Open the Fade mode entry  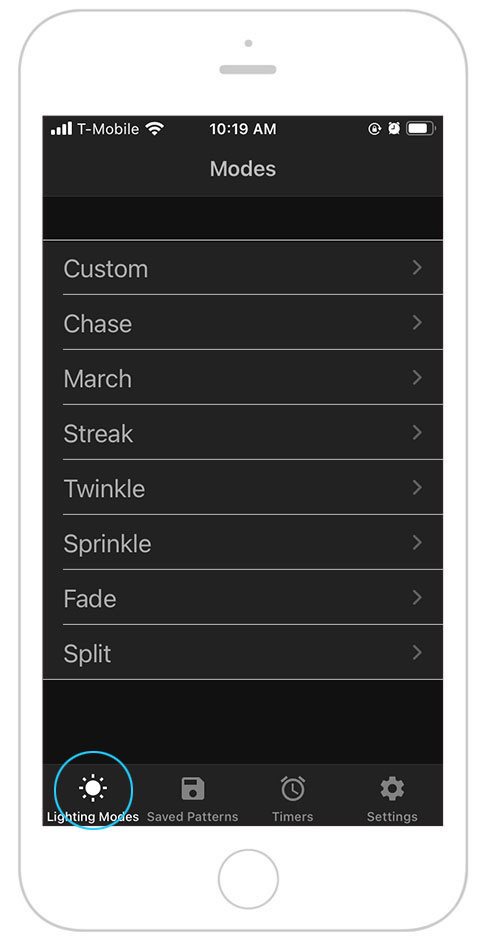243,598
